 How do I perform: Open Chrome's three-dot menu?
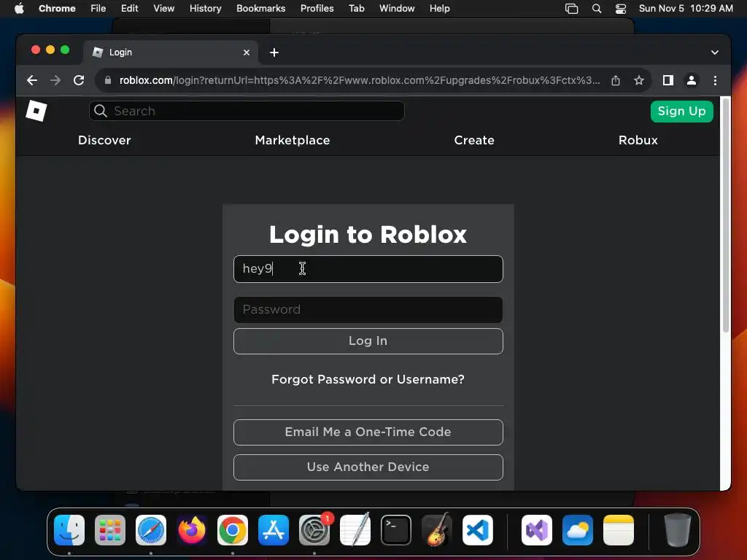715,80
